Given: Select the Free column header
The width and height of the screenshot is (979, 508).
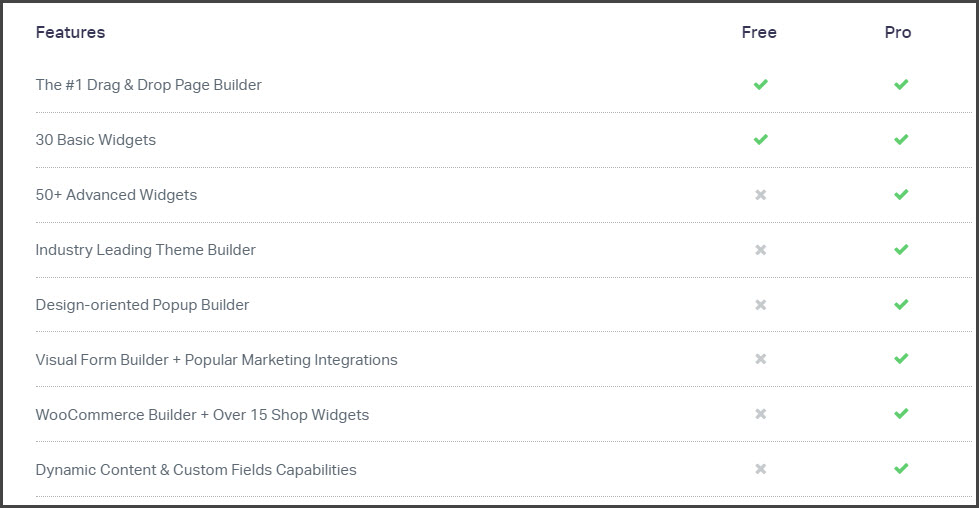Looking at the screenshot, I should 759,32.
